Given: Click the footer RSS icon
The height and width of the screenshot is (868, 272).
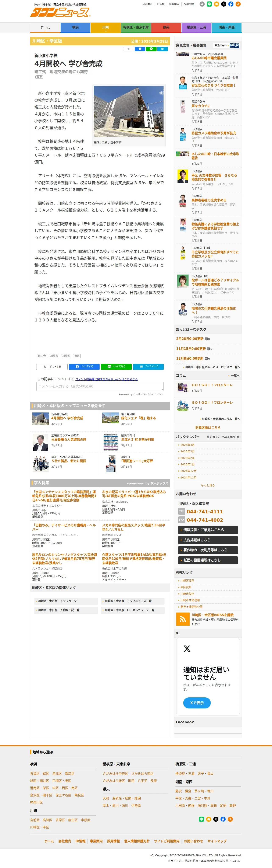Looking at the screenshot, I should click(x=230, y=819).
